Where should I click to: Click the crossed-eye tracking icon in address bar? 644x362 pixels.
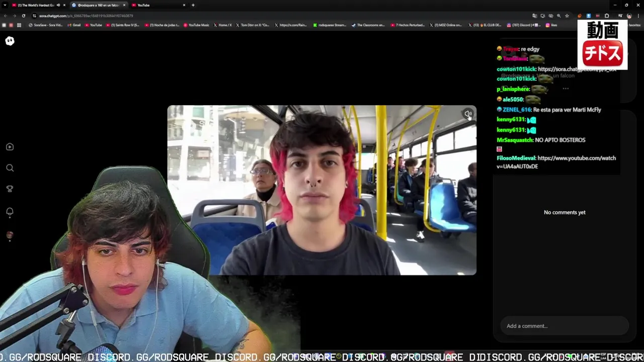click(551, 16)
